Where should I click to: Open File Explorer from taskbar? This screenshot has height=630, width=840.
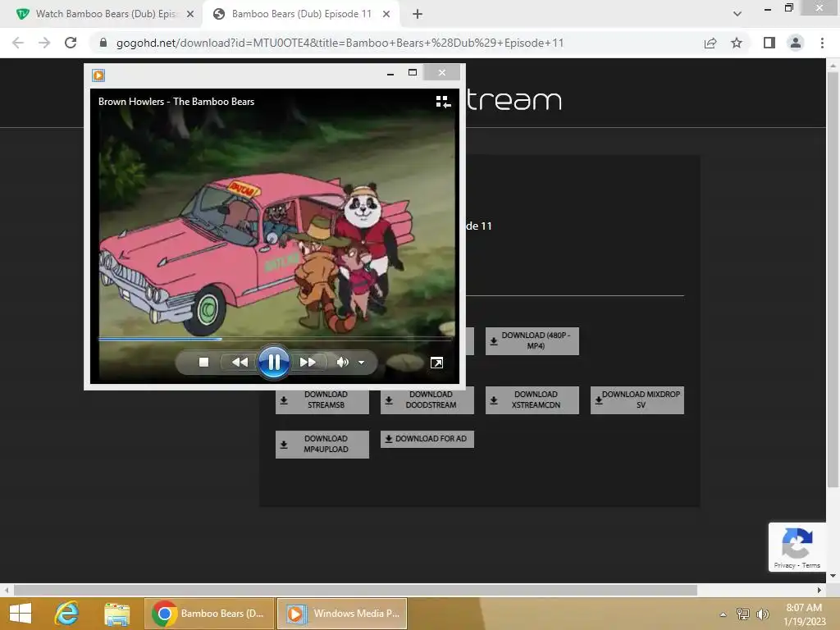116,614
